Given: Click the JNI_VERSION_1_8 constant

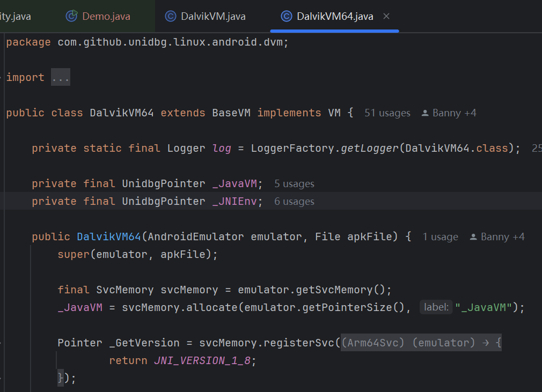Looking at the screenshot, I should point(202,360).
